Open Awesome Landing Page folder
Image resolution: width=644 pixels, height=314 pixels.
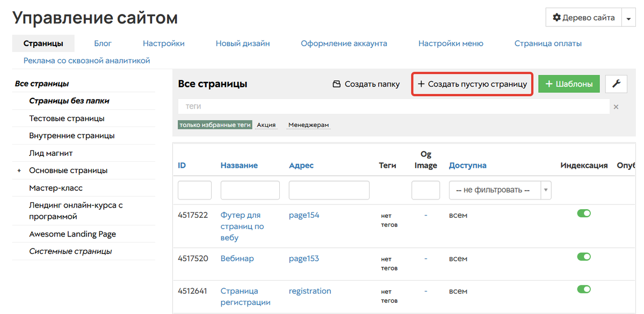[73, 234]
